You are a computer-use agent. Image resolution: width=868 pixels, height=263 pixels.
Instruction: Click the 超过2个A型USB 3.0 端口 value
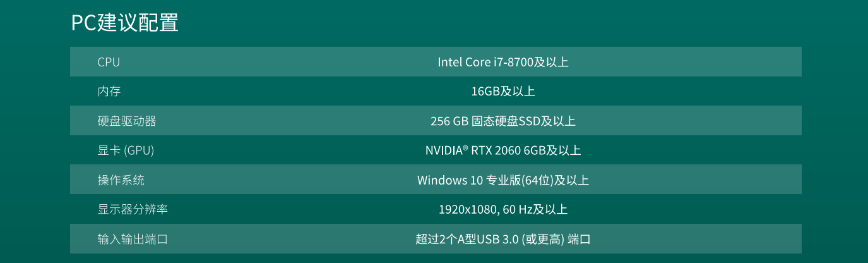pos(503,239)
